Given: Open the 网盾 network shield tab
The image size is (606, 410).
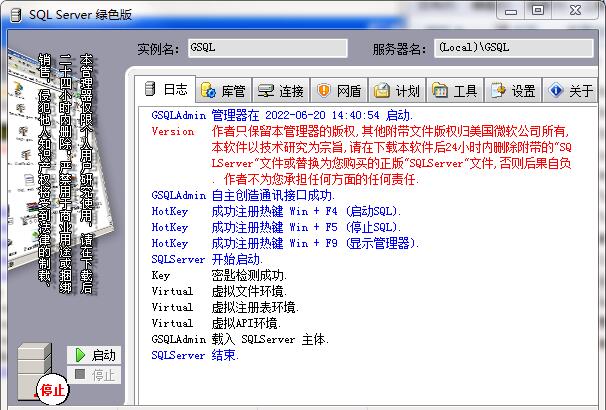Looking at the screenshot, I should click(x=339, y=91).
